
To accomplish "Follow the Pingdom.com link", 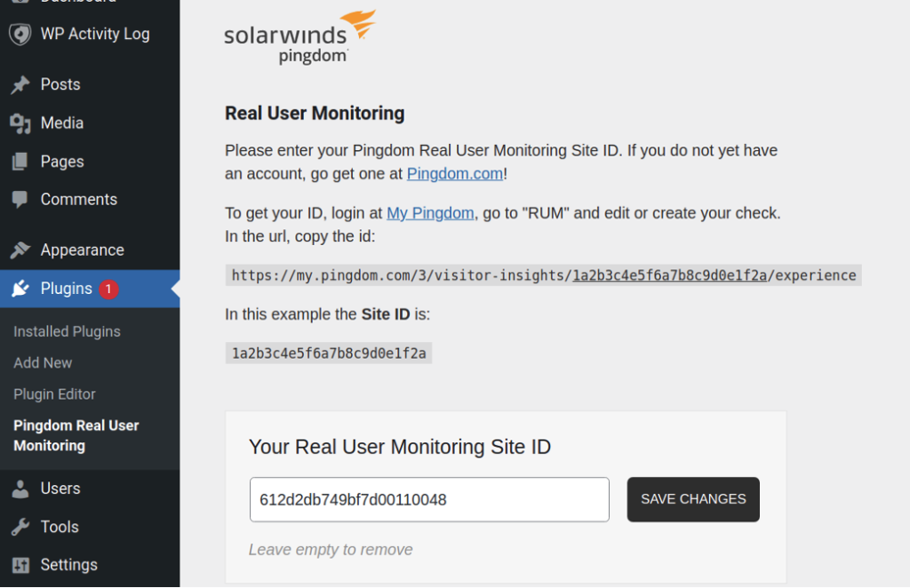I will 455,173.
